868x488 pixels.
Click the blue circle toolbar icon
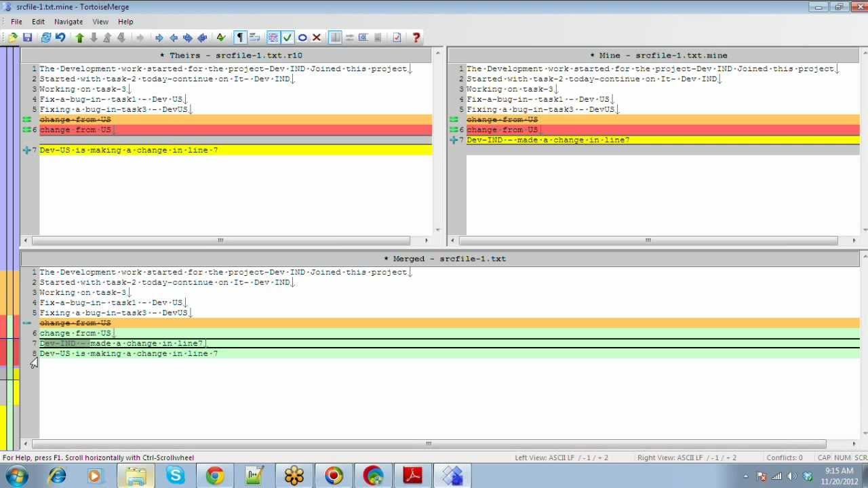click(302, 38)
